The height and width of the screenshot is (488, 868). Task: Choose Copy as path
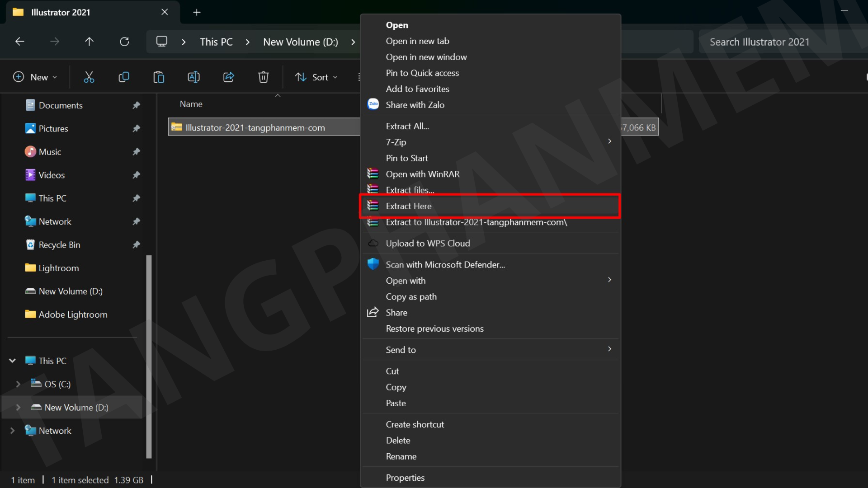point(490,296)
